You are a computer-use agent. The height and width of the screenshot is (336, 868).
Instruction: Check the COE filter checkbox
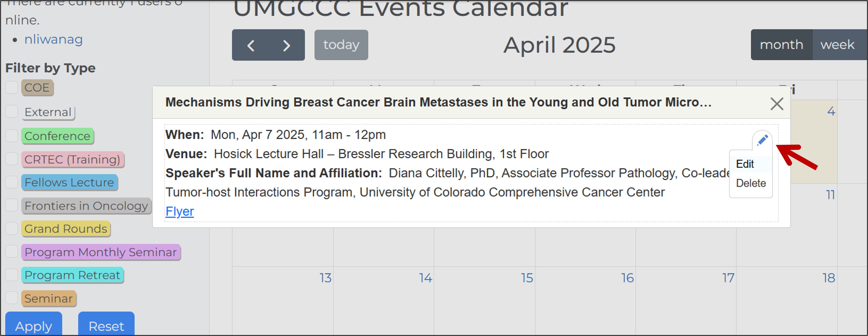click(x=12, y=87)
